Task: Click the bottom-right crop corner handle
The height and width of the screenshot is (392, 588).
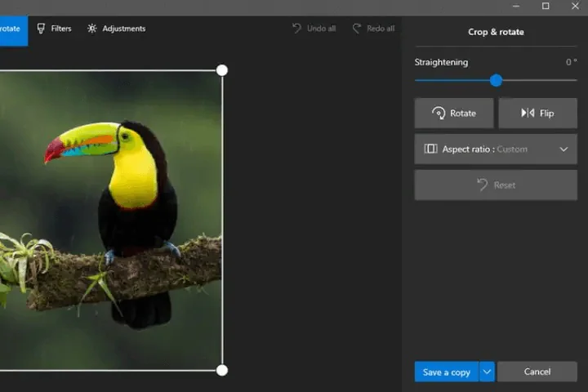Action: 222,370
